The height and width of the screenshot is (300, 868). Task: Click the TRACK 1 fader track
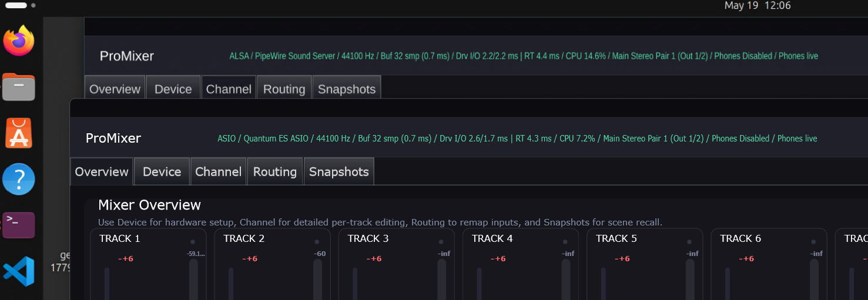pyautogui.click(x=107, y=284)
